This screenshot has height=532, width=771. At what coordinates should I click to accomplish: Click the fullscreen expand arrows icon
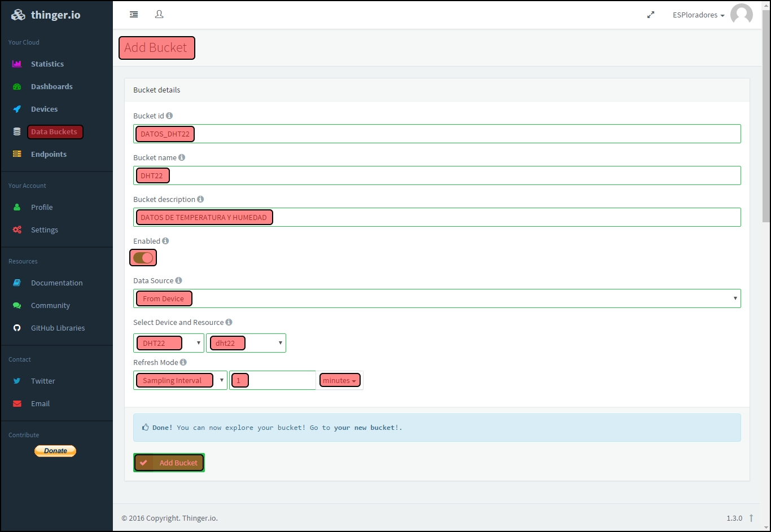point(651,15)
